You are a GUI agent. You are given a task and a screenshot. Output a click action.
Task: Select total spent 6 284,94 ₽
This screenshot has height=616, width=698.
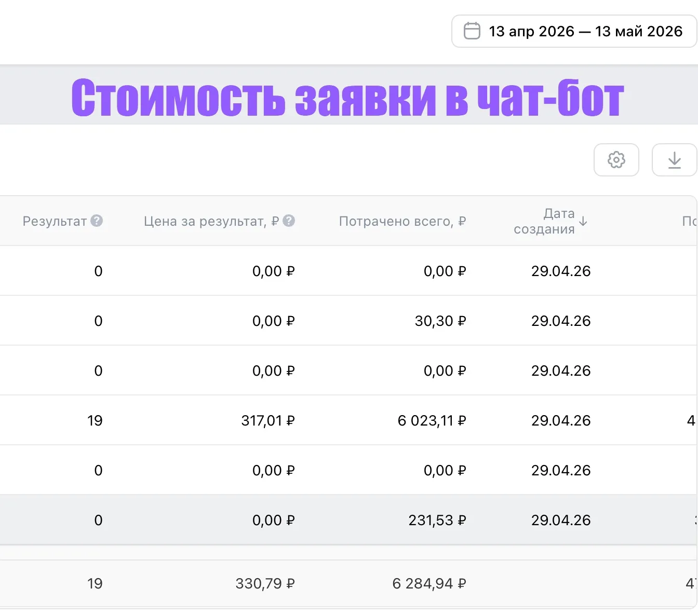pos(429,583)
